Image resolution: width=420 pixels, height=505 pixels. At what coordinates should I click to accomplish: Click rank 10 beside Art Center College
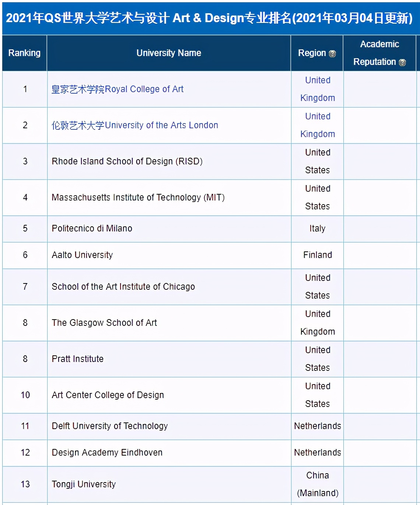pos(25,395)
